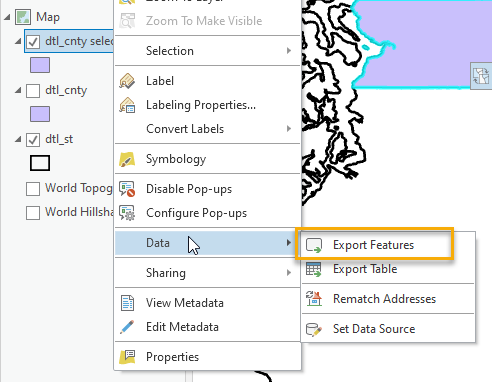Click the Rematch Addresses icon

pyautogui.click(x=314, y=299)
